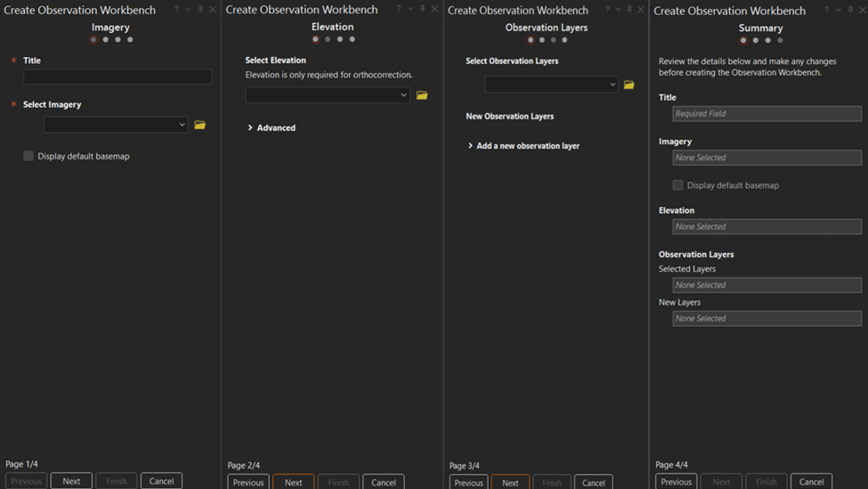Click last step dot in Summary pane

point(780,40)
